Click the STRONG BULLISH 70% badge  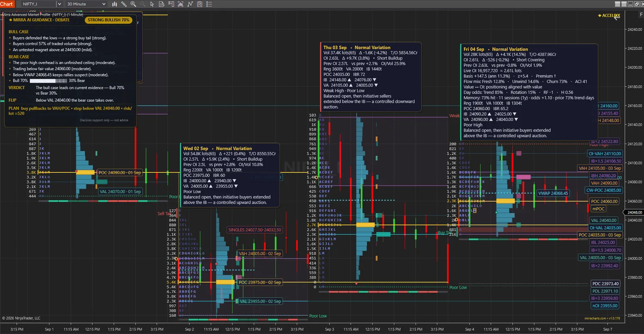[x=109, y=20]
